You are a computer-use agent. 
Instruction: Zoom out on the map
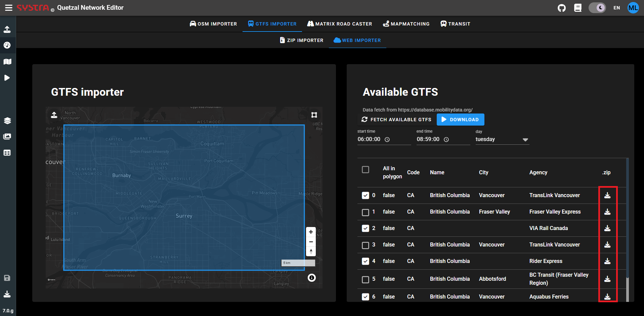pos(311,242)
